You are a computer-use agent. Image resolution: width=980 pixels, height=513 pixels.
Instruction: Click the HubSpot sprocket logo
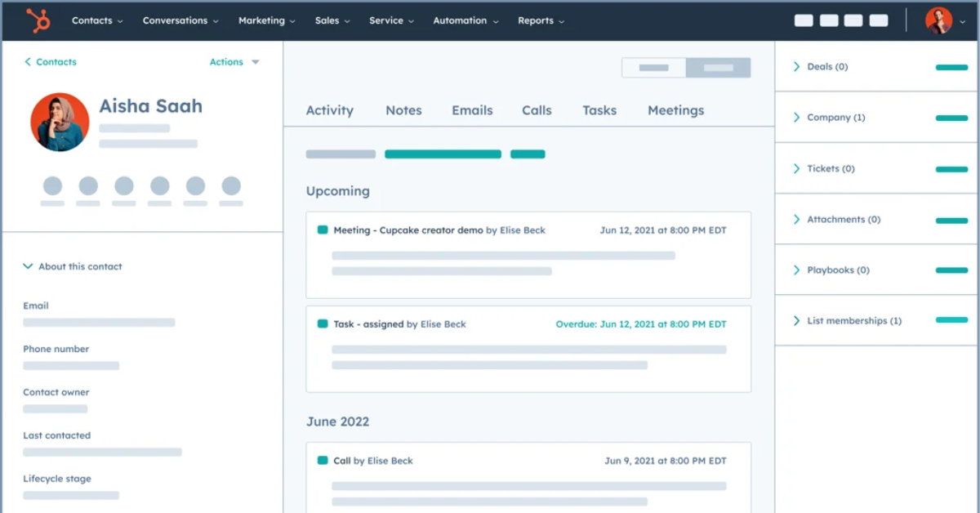[x=38, y=20]
